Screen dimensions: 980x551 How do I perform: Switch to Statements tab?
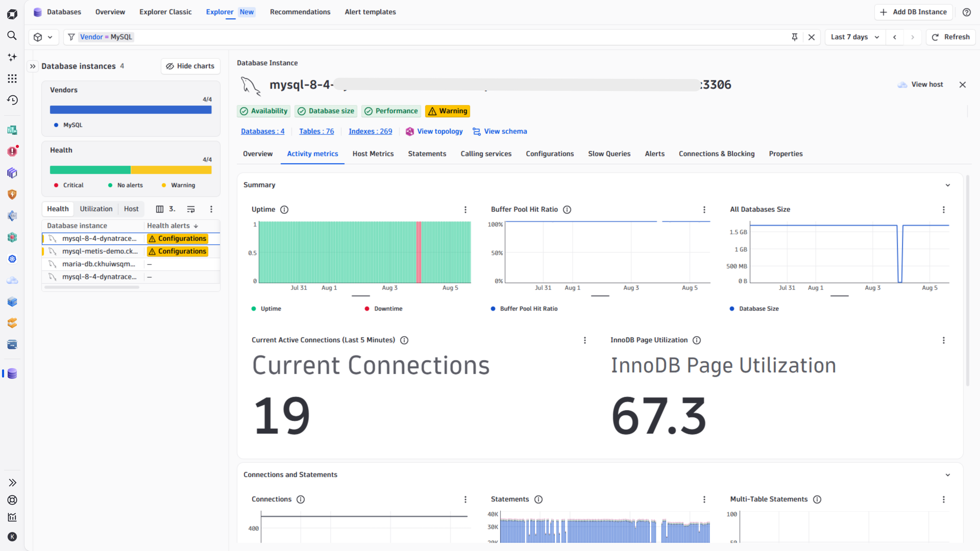427,154
